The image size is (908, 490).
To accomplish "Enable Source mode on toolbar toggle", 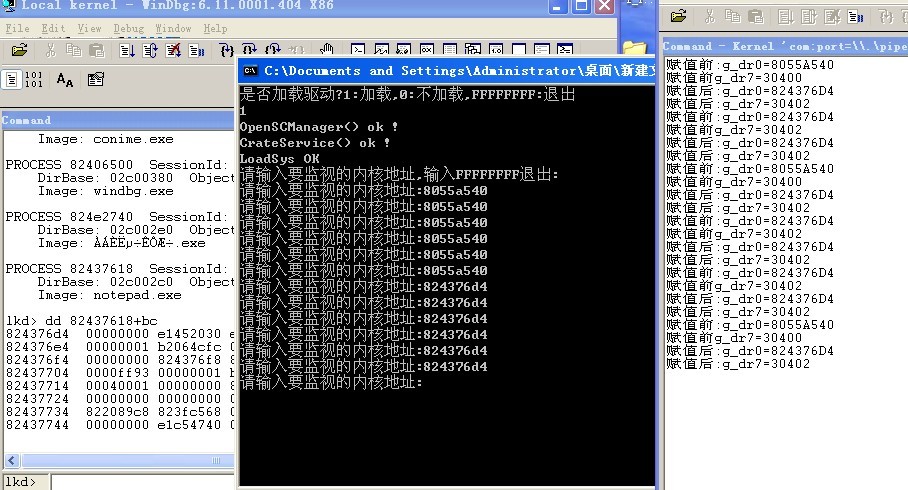I will click(x=12, y=79).
